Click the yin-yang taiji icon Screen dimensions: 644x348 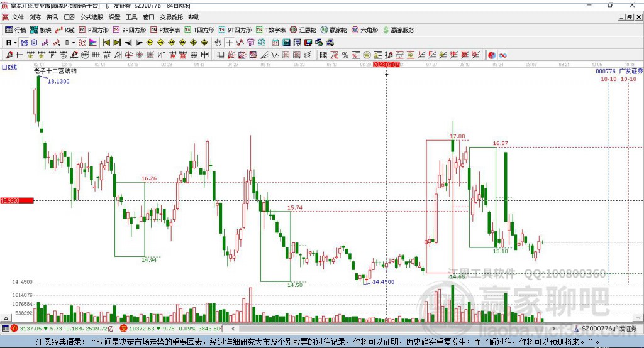(492, 55)
